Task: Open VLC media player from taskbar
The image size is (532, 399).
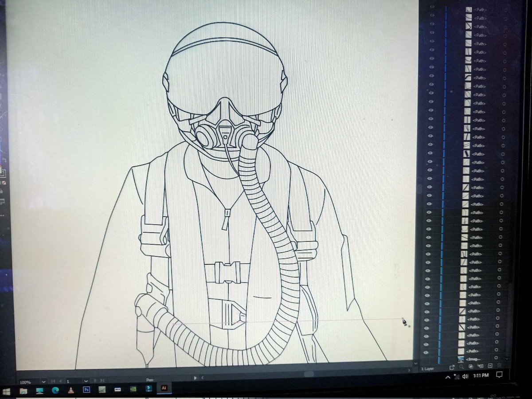Action: click(71, 391)
